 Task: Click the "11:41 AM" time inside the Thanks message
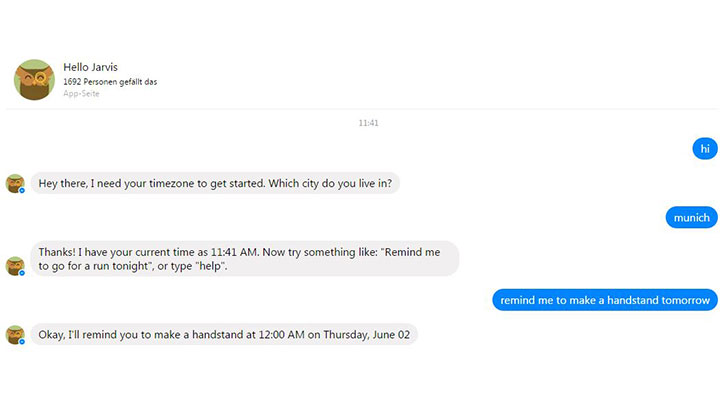click(234, 252)
